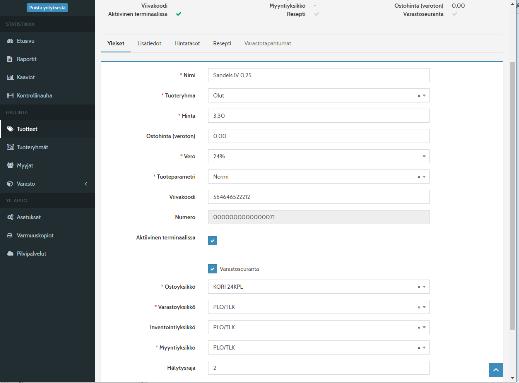The width and height of the screenshot is (519, 383).
Task: Open Kontrollinauha sidebar entry
Action: tap(47, 95)
